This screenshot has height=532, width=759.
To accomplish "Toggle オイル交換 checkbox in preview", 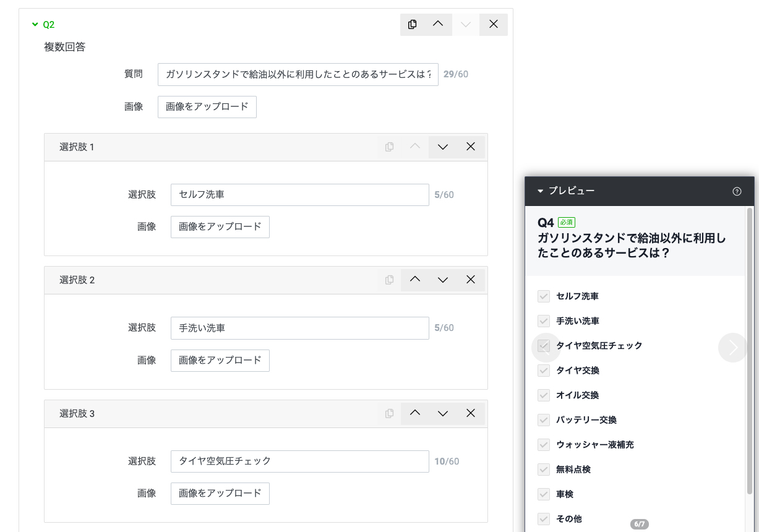I will coord(544,395).
